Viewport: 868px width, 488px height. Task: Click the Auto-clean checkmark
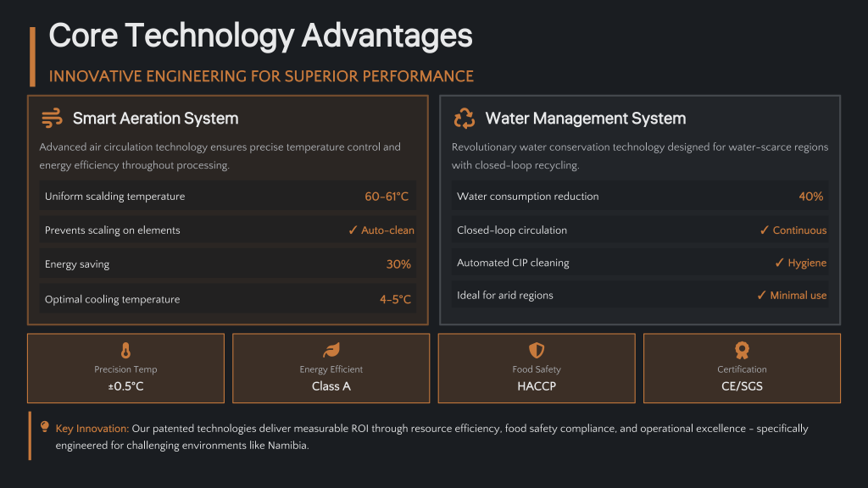[x=353, y=230]
